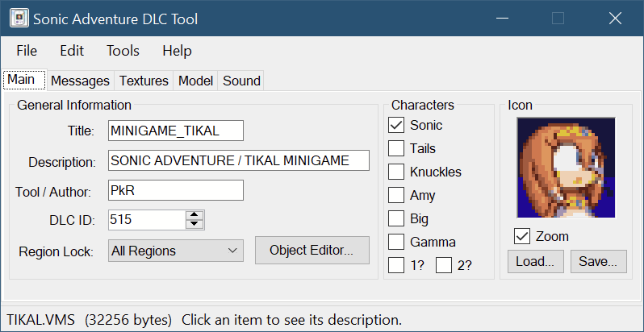This screenshot has height=332, width=644.
Task: Click the DLC ID label
Action: coord(72,221)
